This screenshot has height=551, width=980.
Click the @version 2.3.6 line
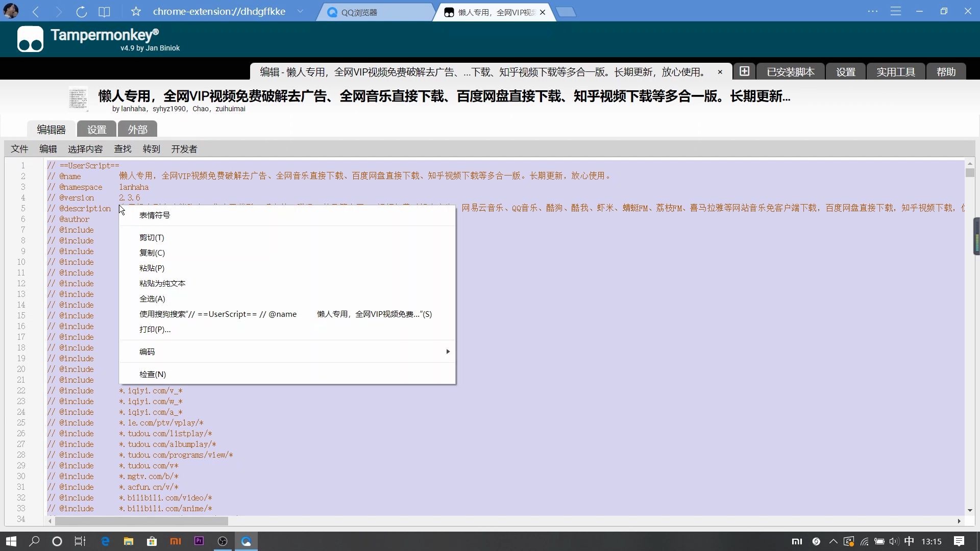(93, 198)
